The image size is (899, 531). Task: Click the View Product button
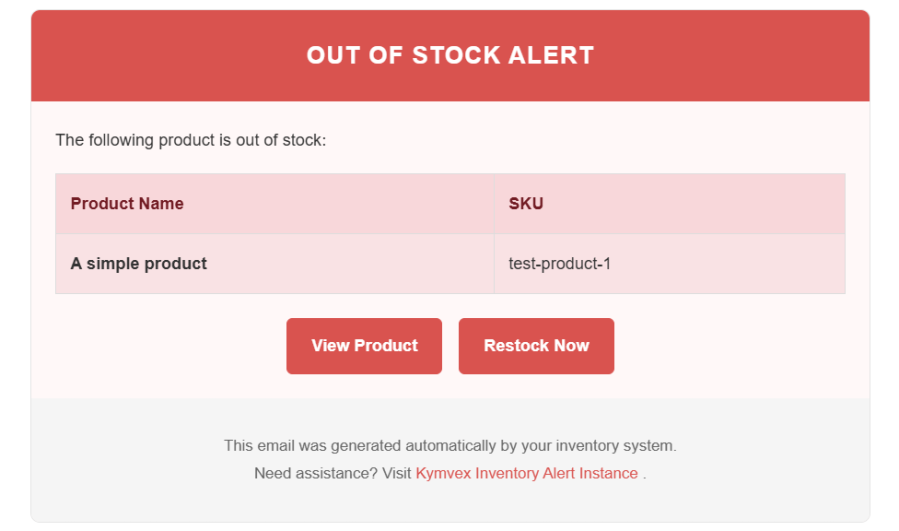(364, 346)
